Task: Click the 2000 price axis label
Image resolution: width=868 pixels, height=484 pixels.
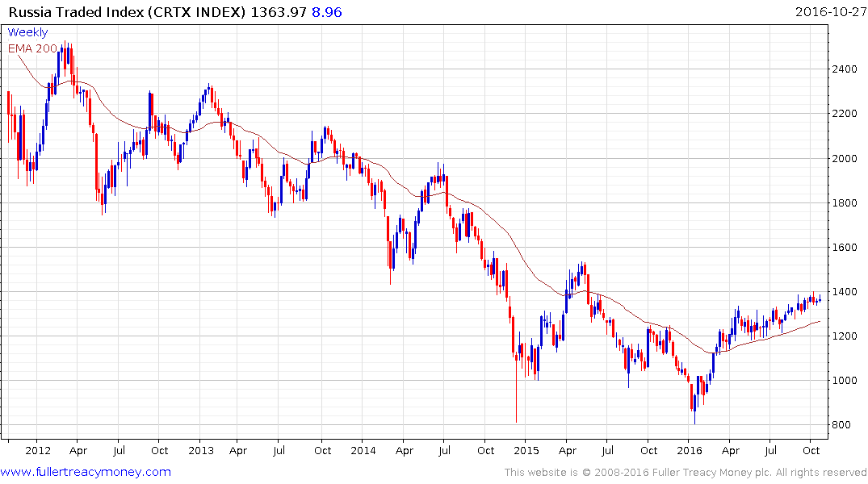Action: 845,159
